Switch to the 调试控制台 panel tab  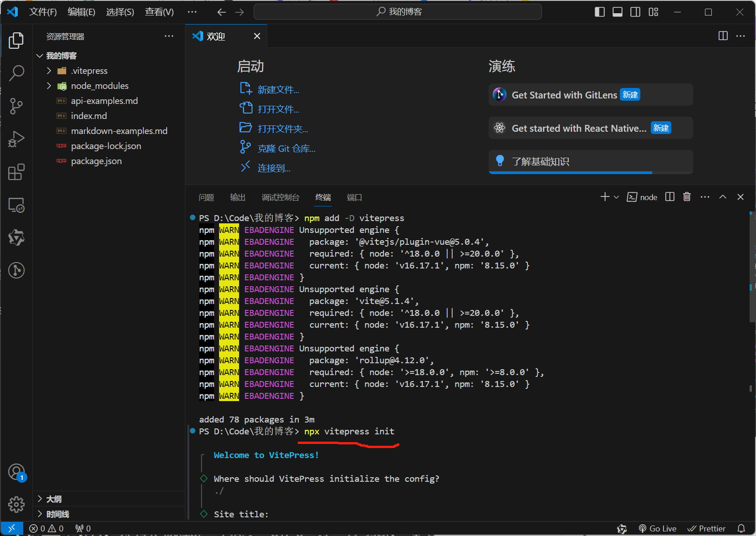point(281,197)
